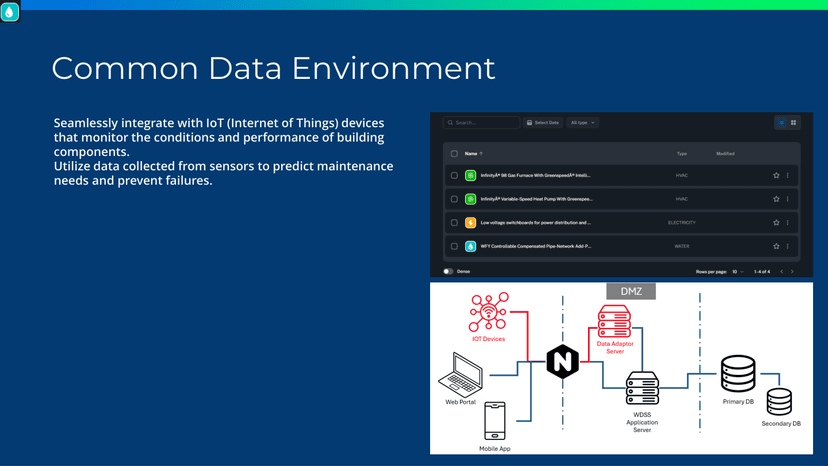Image resolution: width=828 pixels, height=466 pixels.
Task: Star the Infinity 98 Gas Furnace row
Action: (x=776, y=175)
